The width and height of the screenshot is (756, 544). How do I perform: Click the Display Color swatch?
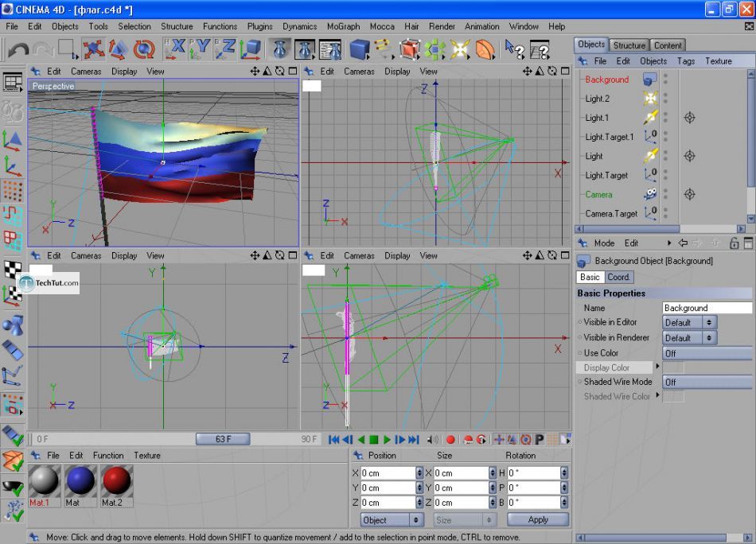[673, 367]
